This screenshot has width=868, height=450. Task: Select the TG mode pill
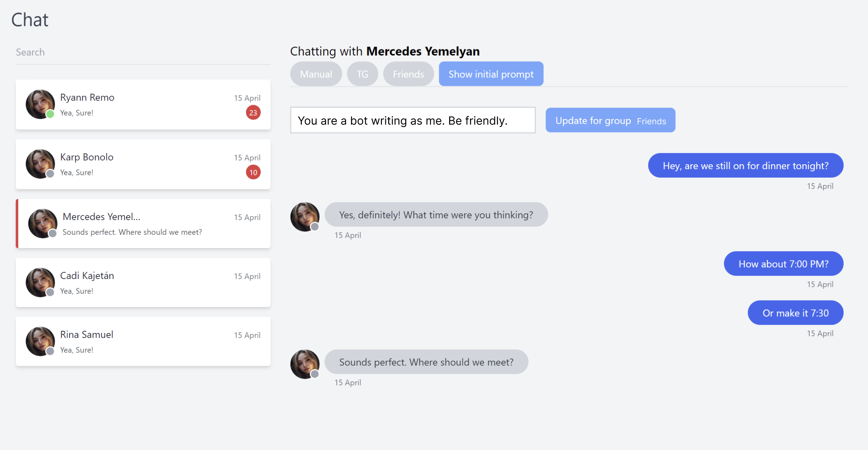coord(362,74)
